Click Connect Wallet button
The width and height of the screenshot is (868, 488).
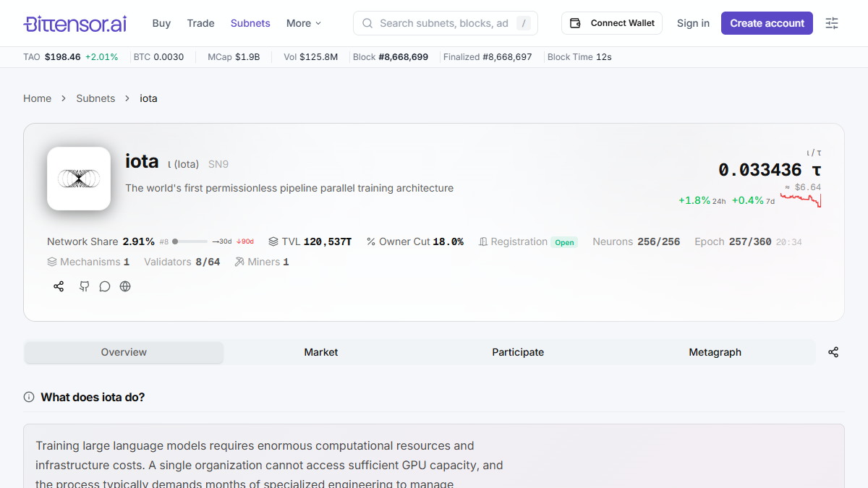tap(612, 23)
